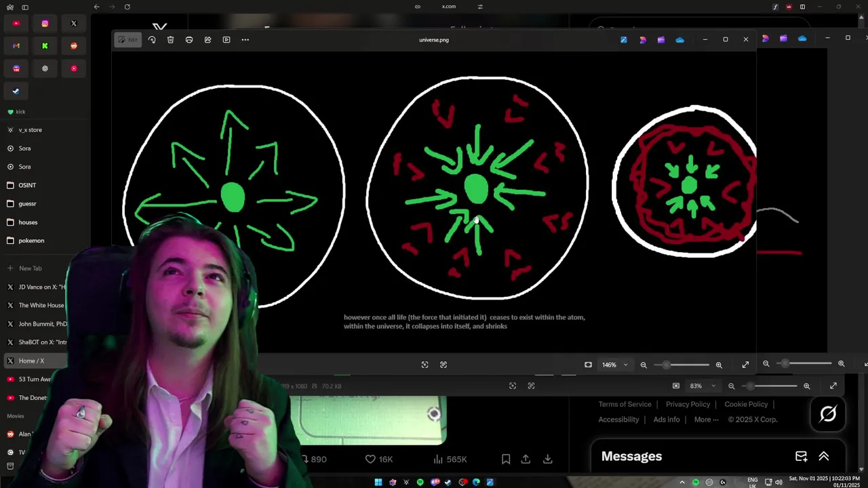868x488 pixels.
Task: Open site controls icon beside x.com address
Action: pyautogui.click(x=480, y=7)
